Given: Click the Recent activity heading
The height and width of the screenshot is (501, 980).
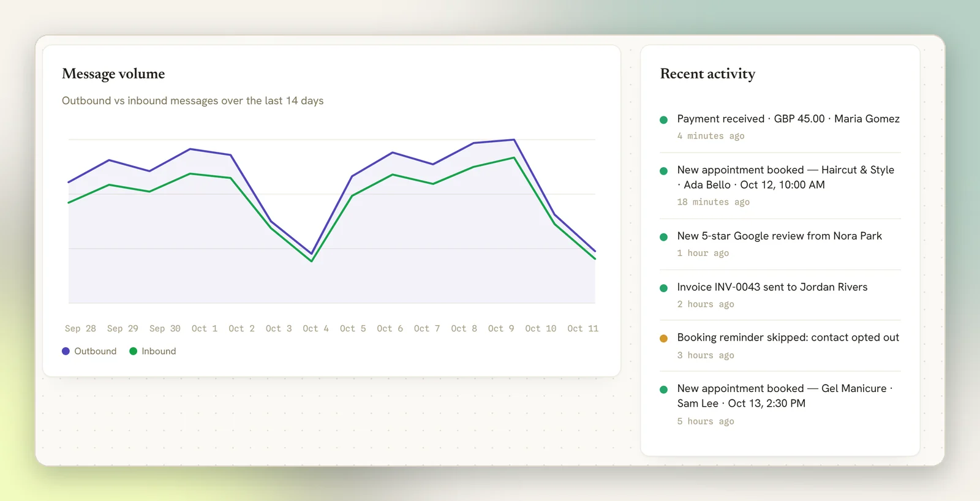Looking at the screenshot, I should pos(707,74).
